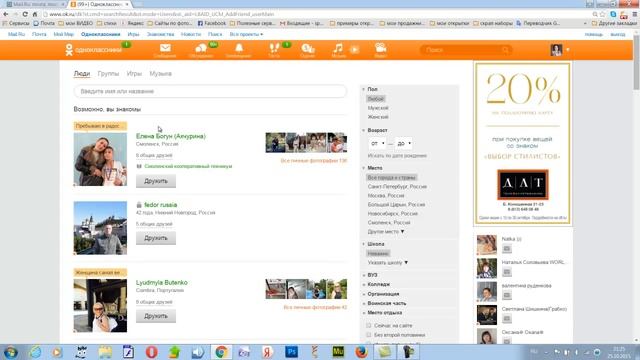Select Любой gender option
Image resolution: width=640 pixels, height=360 pixels.
click(x=376, y=99)
